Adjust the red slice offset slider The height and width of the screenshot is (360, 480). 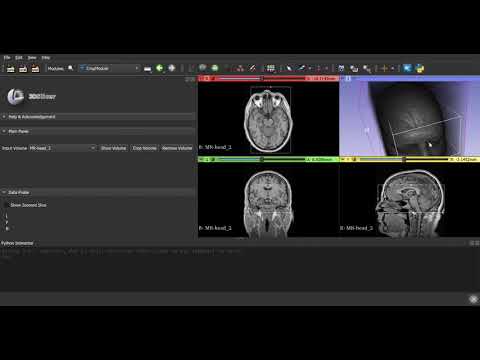coord(261,78)
